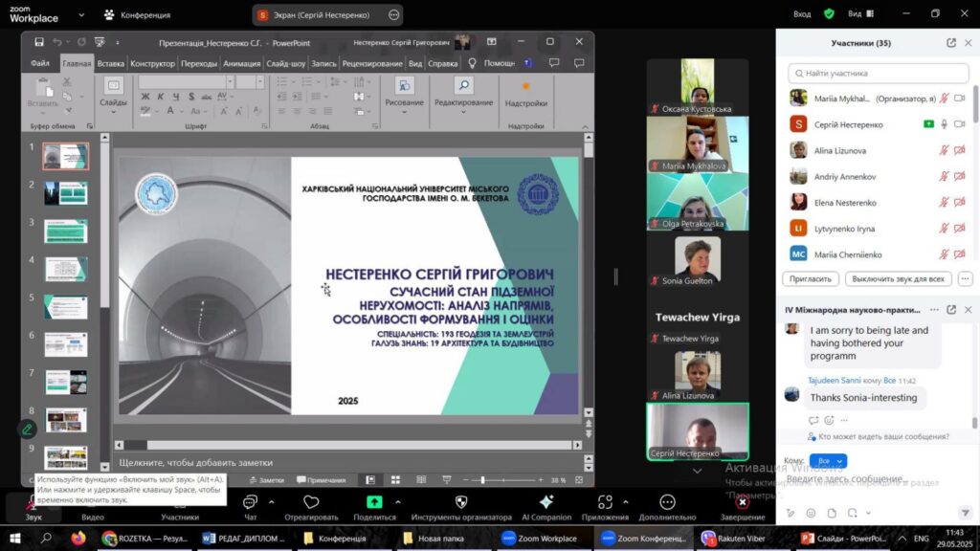Open the Вид view menu in Zoom
980x551 pixels.
click(860, 13)
